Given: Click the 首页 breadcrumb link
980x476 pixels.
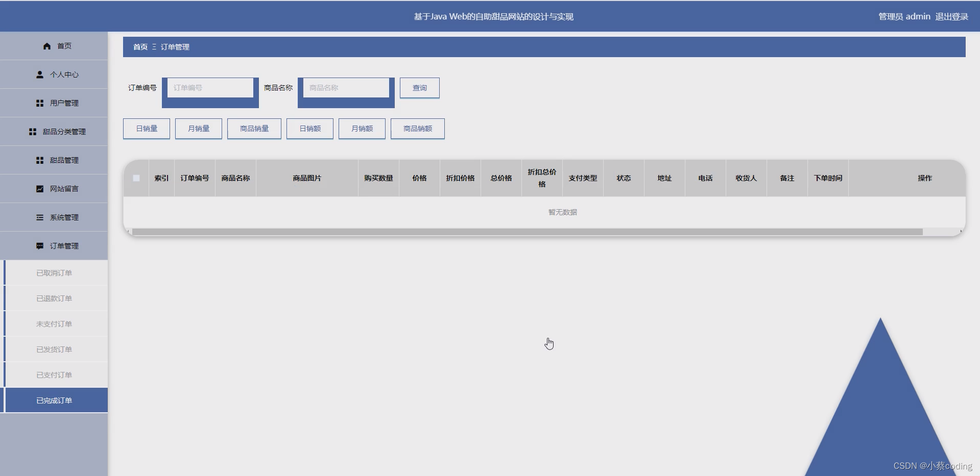Looking at the screenshot, I should click(140, 47).
